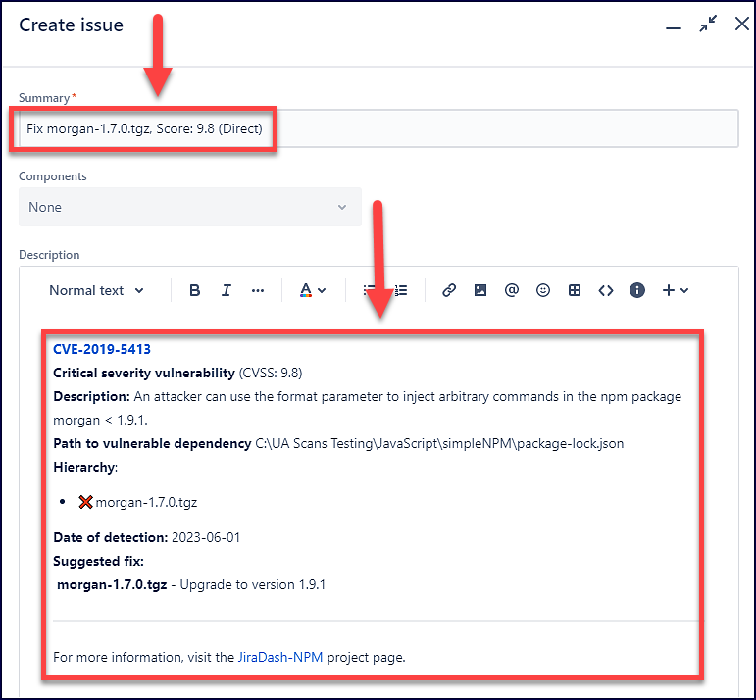This screenshot has width=756, height=700.
Task: Insert an image into the description
Action: click(x=480, y=290)
